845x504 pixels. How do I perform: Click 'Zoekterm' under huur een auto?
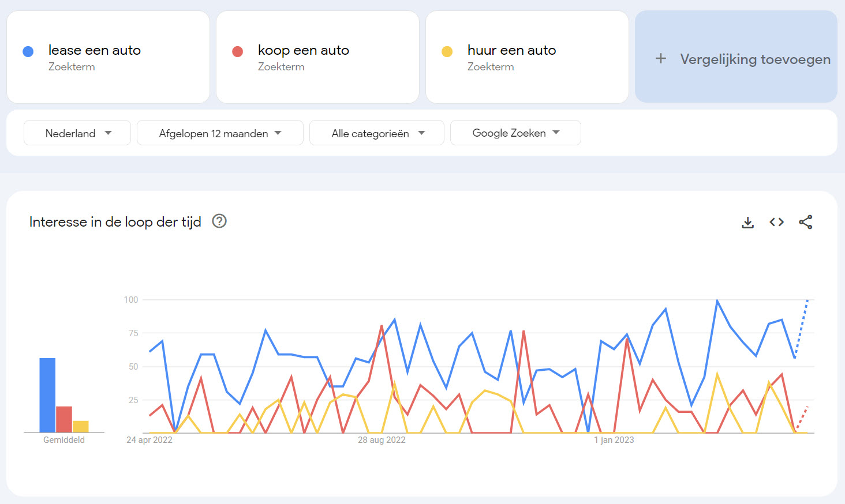pyautogui.click(x=491, y=67)
